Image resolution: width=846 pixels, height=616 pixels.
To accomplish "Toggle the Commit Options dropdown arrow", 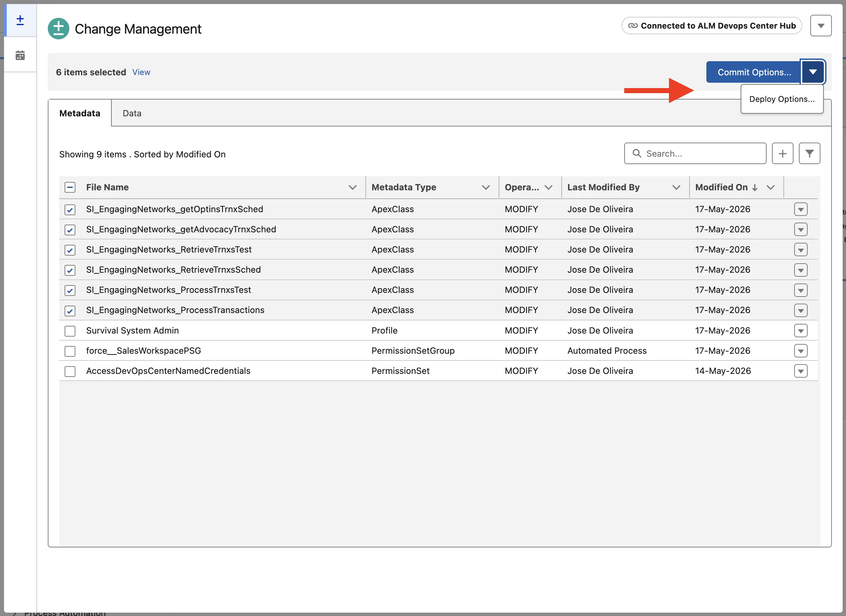I will pos(813,72).
